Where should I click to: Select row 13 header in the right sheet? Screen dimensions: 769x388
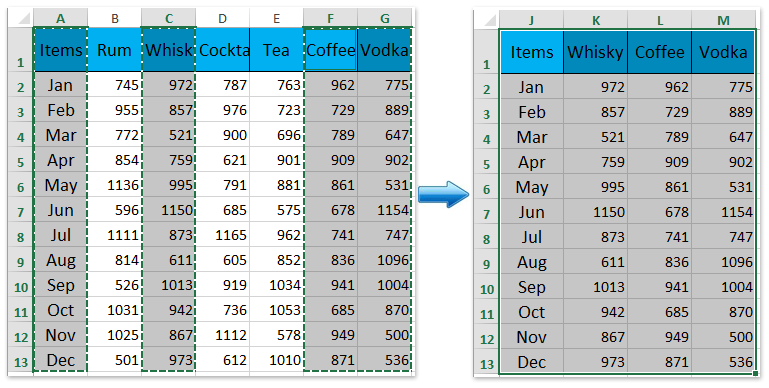pos(487,363)
